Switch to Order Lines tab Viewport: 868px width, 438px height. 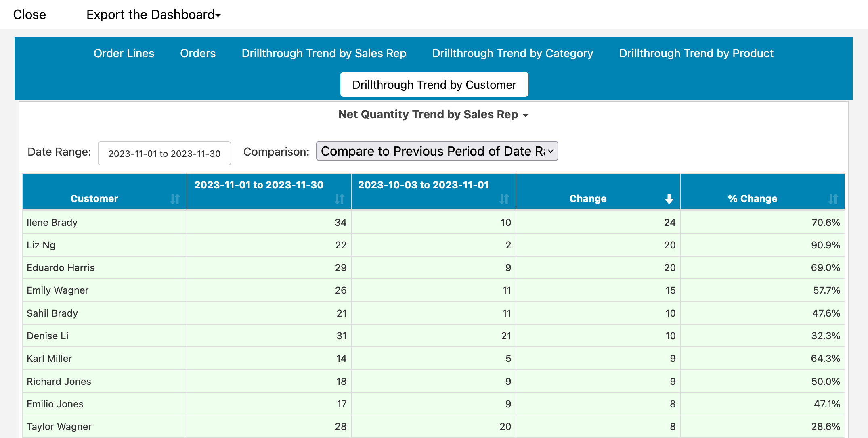point(124,53)
